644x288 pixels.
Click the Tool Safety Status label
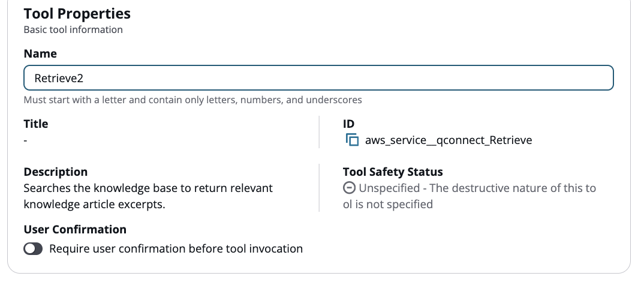(393, 172)
